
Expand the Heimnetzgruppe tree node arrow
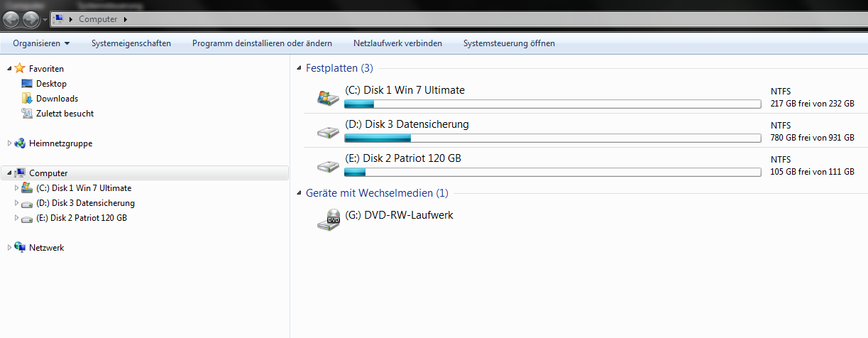pos(9,143)
